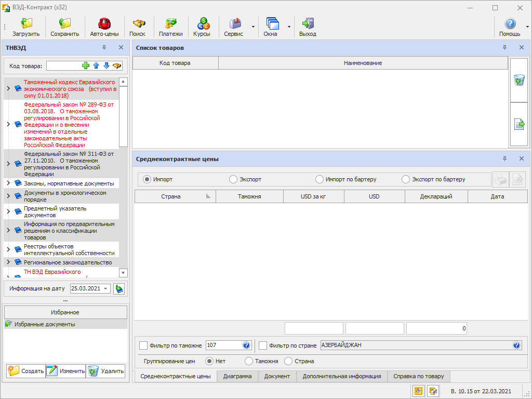Click the green plus next to Код товара
The image size is (532, 399).
click(86, 66)
